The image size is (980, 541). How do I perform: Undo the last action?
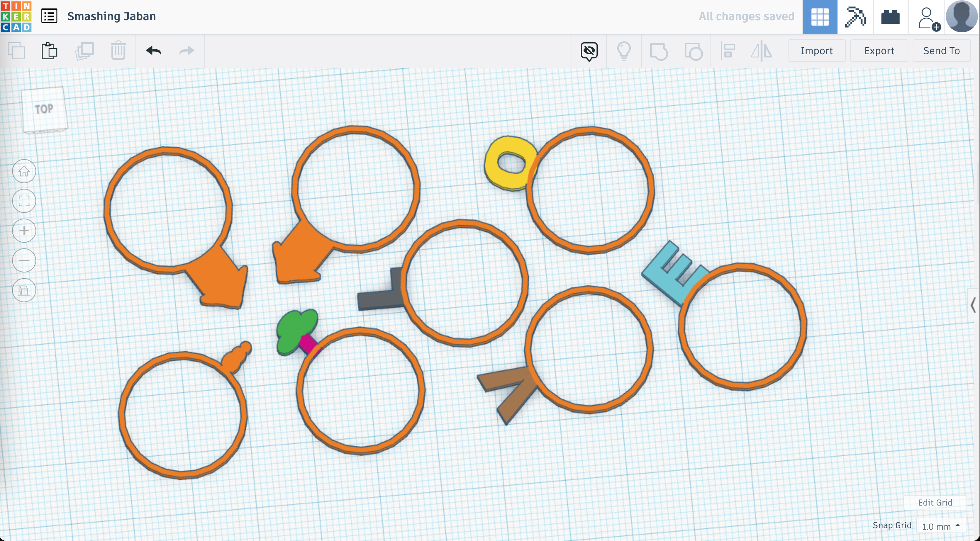[153, 51]
